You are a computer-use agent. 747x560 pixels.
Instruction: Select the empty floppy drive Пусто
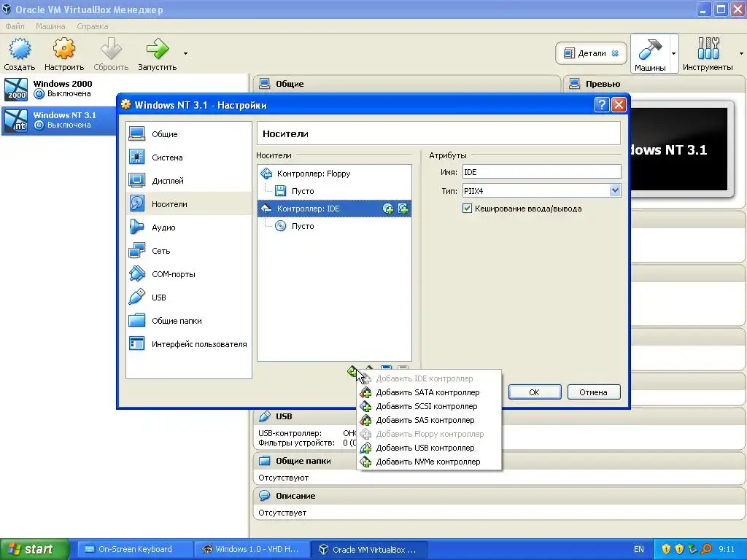coord(334,191)
